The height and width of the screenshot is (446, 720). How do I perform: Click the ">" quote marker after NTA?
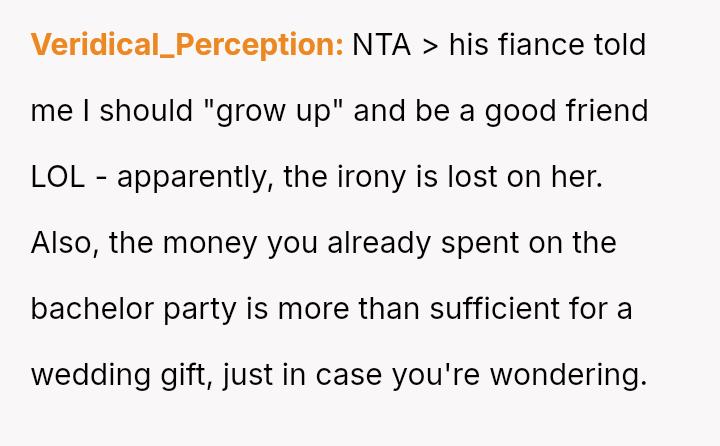point(430,45)
